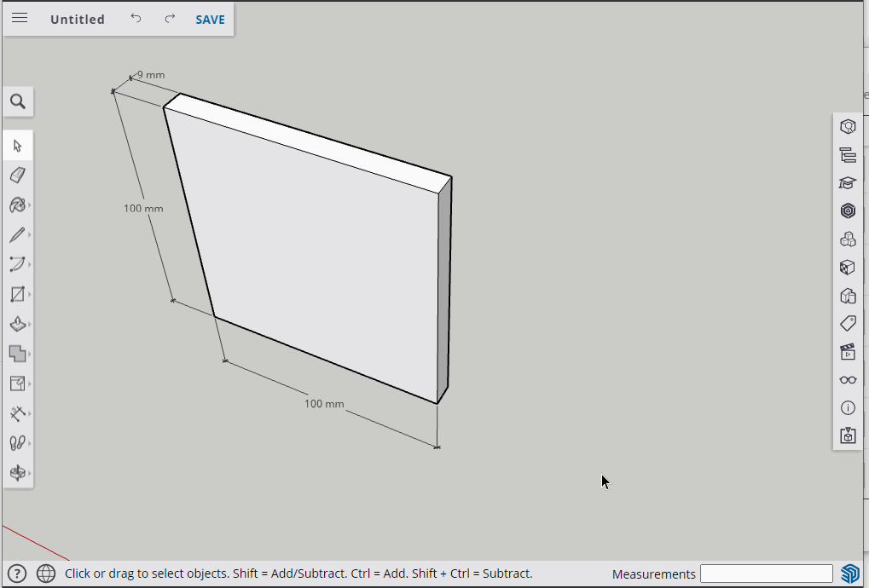Redo the last action

coord(171,18)
